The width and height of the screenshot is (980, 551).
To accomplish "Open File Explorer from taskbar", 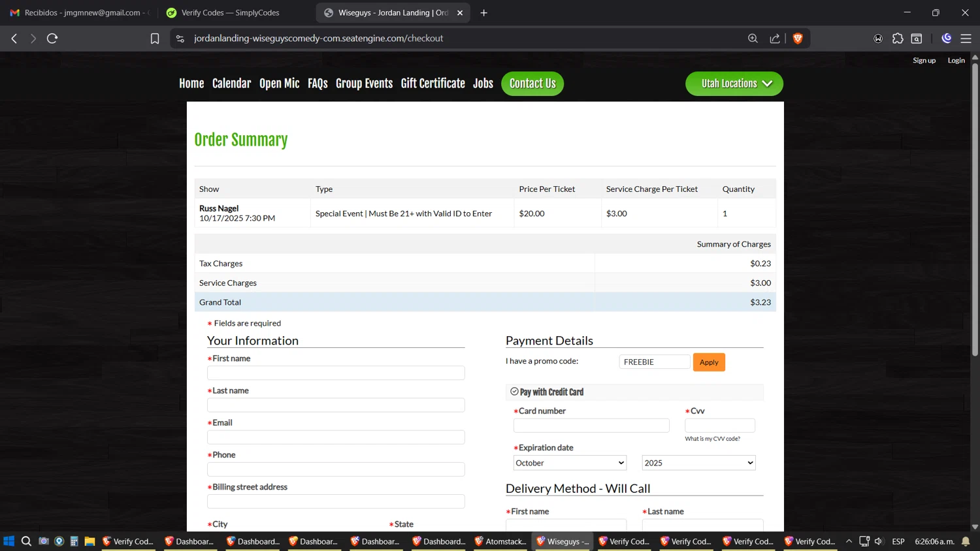I will tap(90, 541).
